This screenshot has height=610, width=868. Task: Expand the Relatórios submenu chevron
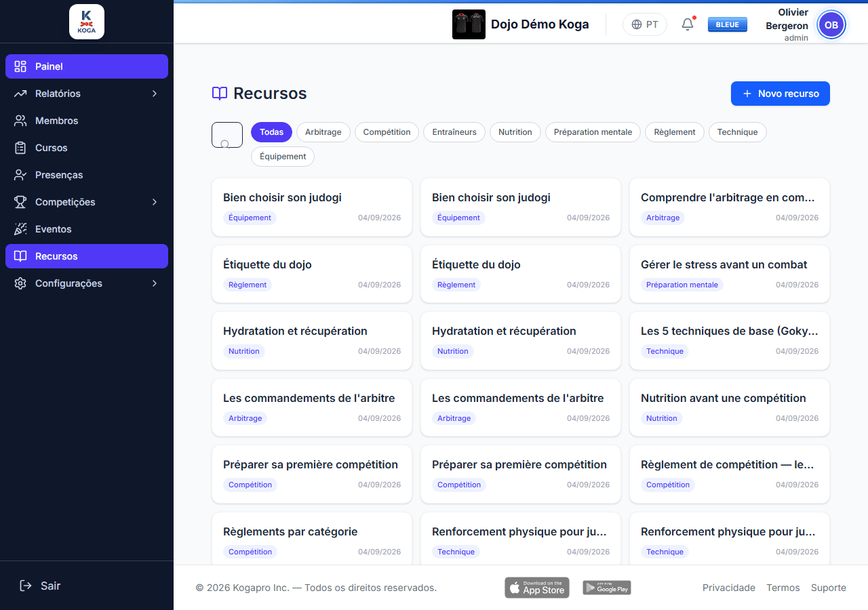pos(155,94)
